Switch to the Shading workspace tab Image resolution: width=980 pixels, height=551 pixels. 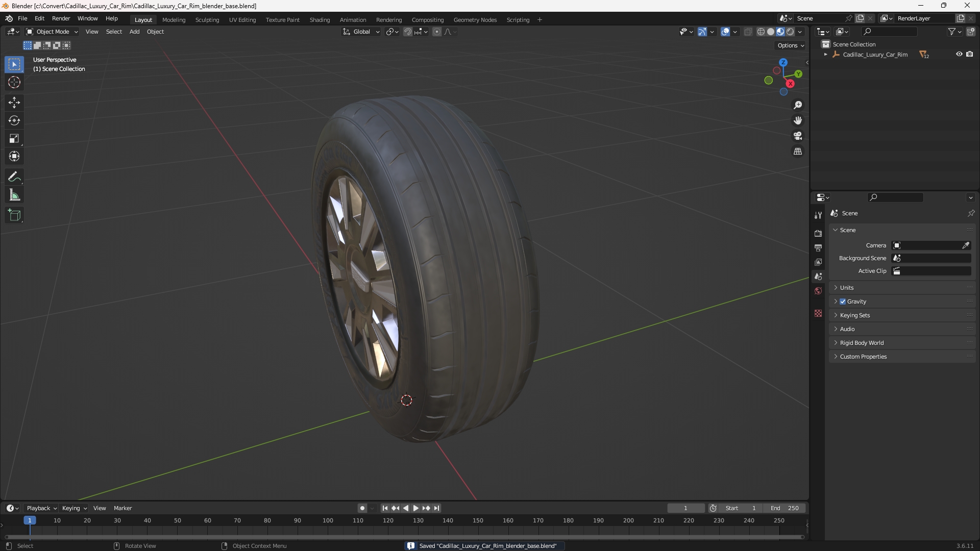[320, 20]
